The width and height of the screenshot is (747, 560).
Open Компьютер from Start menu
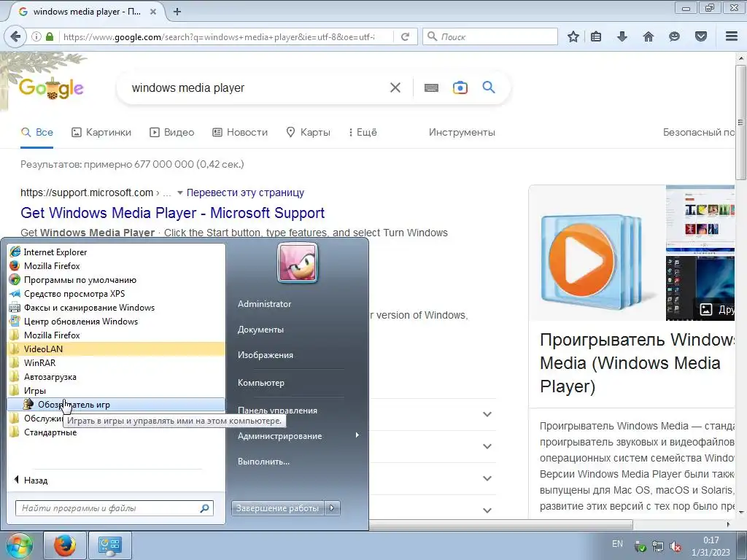pyautogui.click(x=260, y=382)
